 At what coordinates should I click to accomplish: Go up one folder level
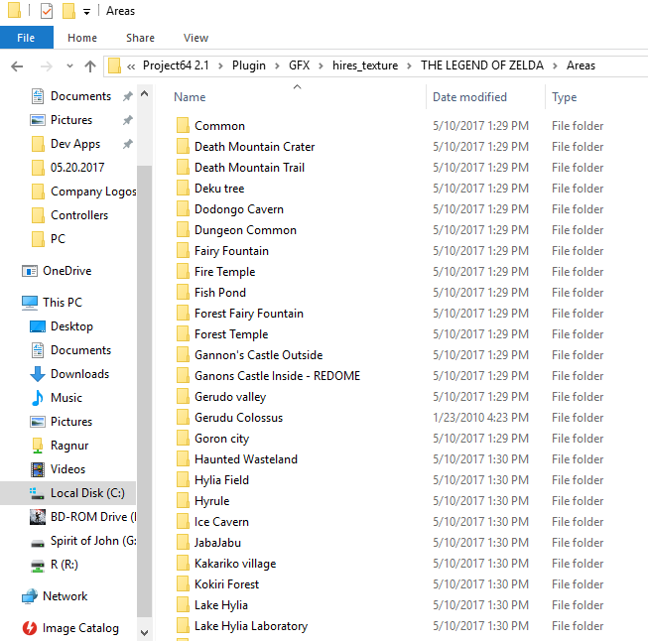coord(90,66)
